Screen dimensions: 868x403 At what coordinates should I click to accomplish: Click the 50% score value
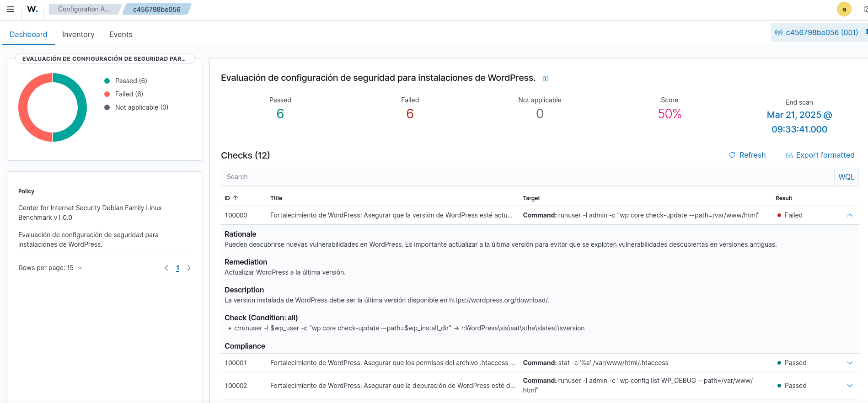pyautogui.click(x=670, y=114)
